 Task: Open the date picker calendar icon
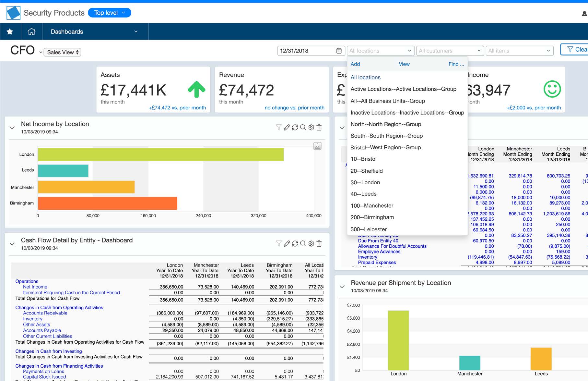[339, 51]
